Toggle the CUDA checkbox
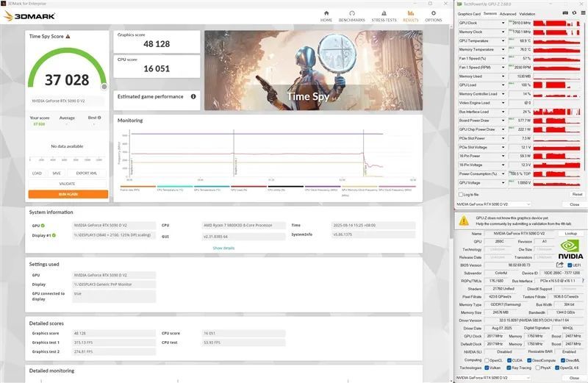Viewport: 588px width, 383px height. tap(509, 360)
